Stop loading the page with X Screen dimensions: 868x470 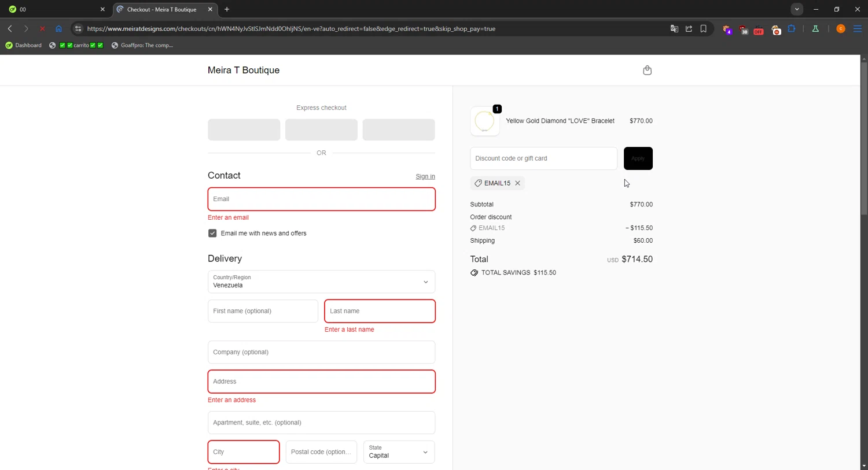42,28
